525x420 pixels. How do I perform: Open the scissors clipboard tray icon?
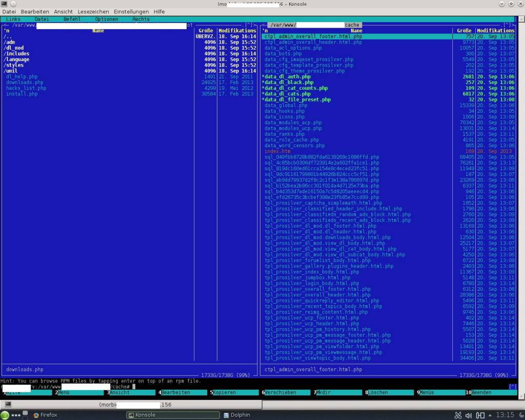[x=458, y=415]
